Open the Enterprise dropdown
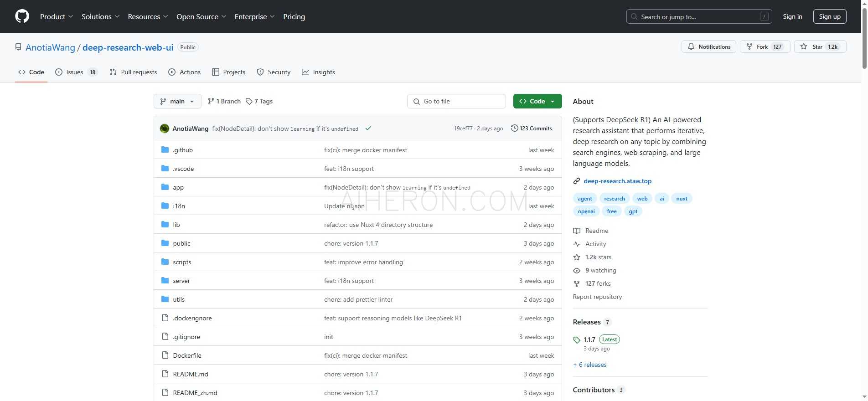This screenshot has height=401, width=868. point(255,16)
